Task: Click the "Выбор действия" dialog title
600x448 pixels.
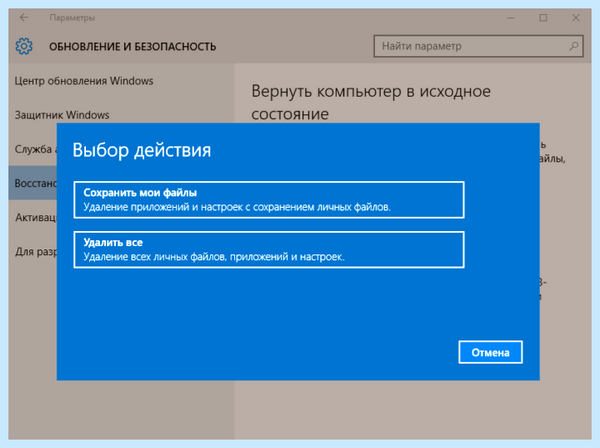Action: (142, 150)
